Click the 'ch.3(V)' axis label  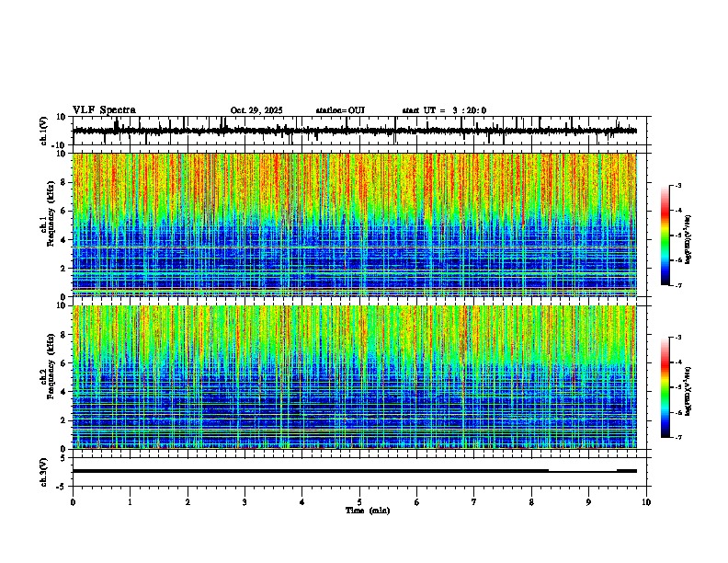pyautogui.click(x=44, y=472)
